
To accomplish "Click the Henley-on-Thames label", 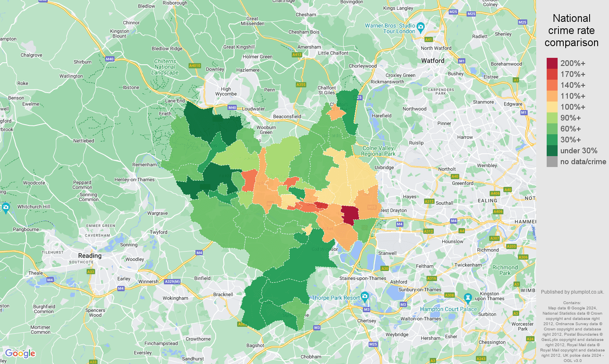I will click(x=134, y=180).
